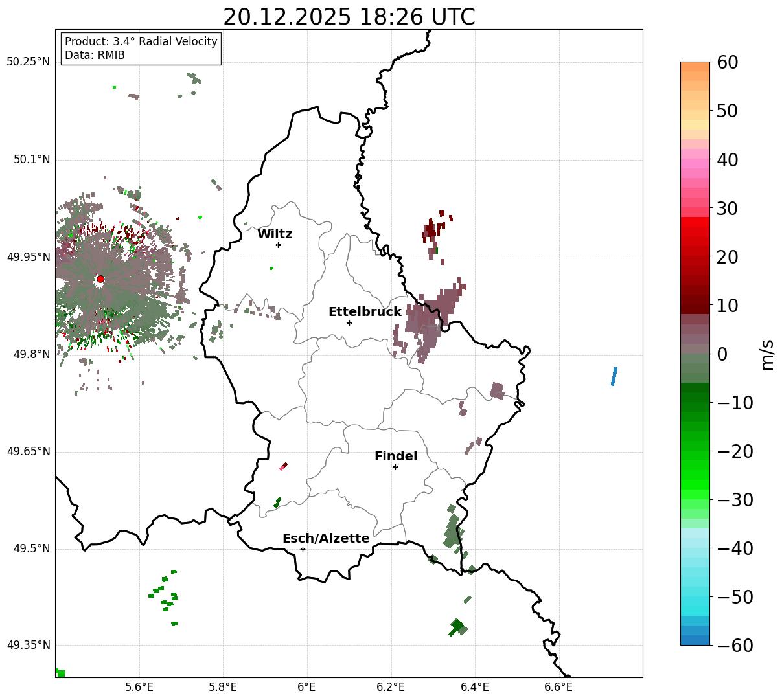This screenshot has width=782, height=700.
Task: Click the 'Data: RMIB' label
Action: (95, 55)
